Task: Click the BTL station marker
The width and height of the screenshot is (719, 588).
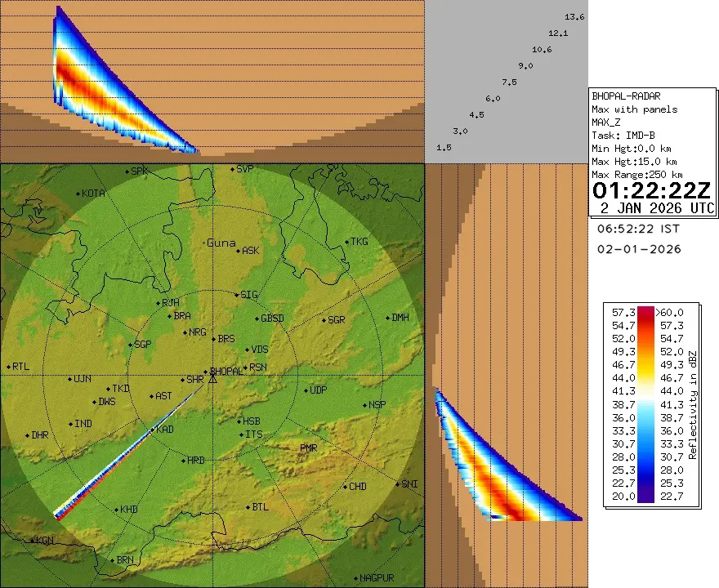Action: click(x=249, y=507)
